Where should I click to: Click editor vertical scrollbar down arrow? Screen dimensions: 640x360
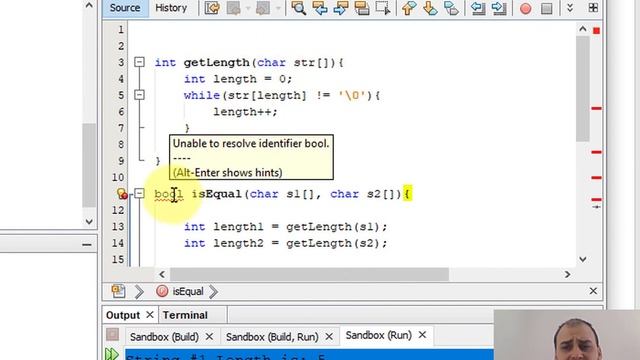pos(582,260)
